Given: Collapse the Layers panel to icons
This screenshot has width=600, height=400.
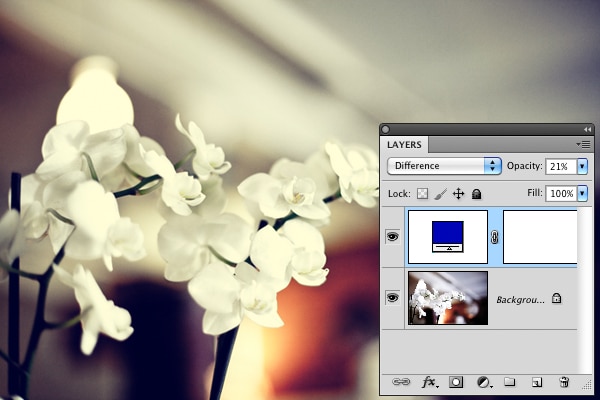Looking at the screenshot, I should [x=587, y=130].
